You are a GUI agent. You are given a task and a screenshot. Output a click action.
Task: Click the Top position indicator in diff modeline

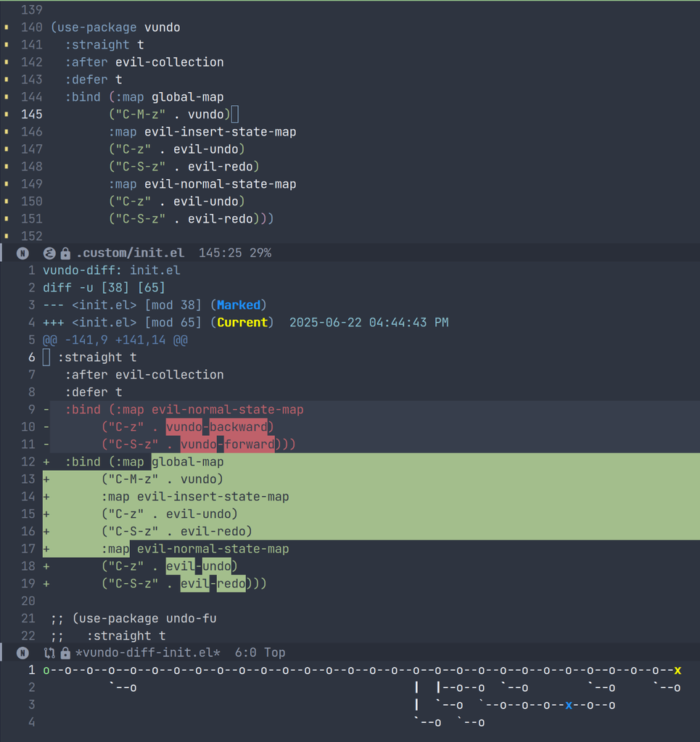[274, 653]
